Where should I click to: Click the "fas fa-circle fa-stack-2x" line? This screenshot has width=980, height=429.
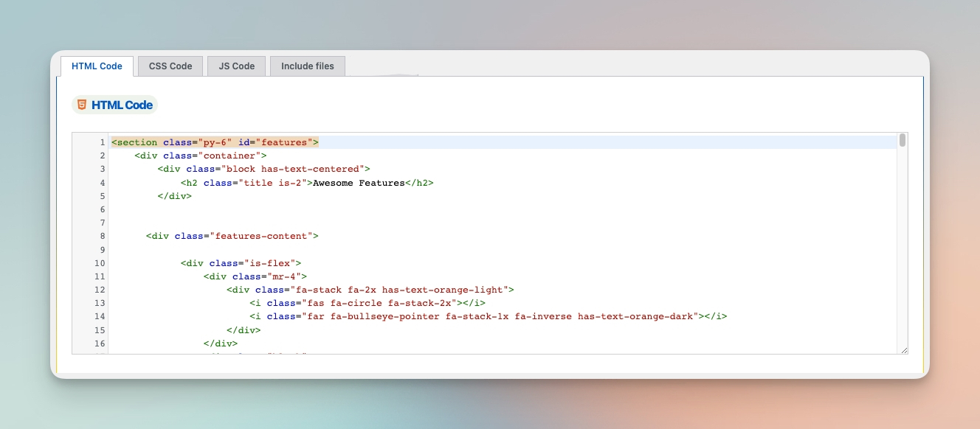367,303
